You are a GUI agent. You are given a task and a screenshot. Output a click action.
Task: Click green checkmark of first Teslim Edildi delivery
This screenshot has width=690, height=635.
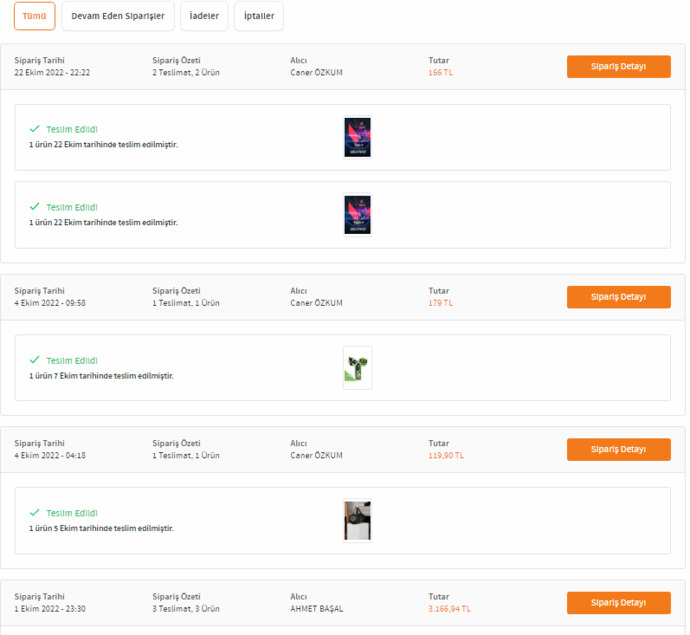(x=35, y=129)
